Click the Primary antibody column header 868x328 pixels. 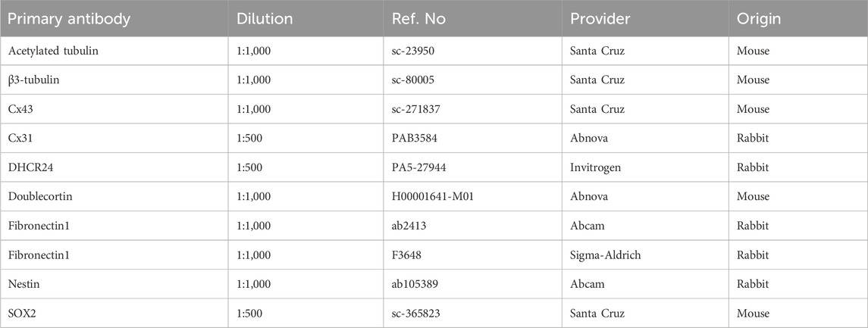point(114,18)
